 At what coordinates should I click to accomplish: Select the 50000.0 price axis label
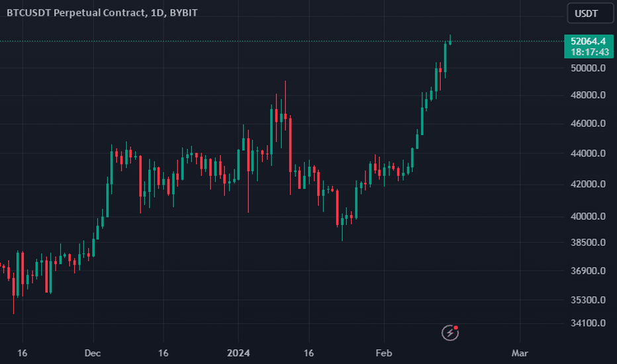pos(588,68)
